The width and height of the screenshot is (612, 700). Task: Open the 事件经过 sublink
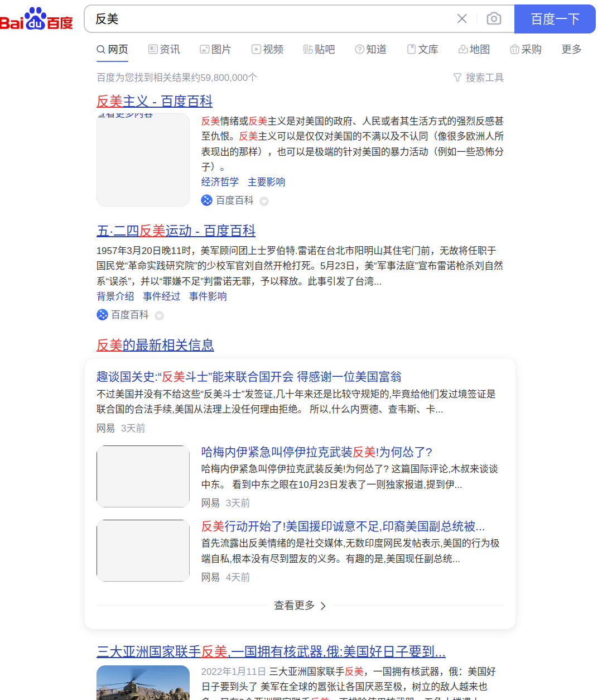(162, 296)
